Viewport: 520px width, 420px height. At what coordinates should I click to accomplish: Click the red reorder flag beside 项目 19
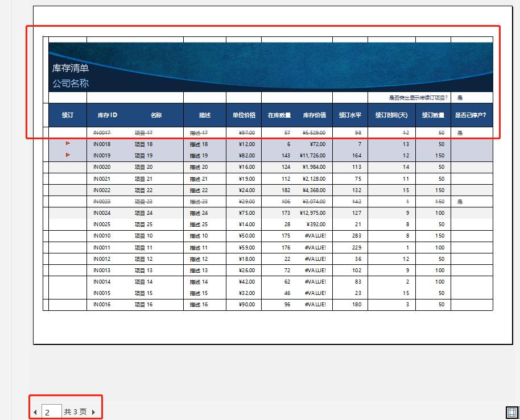[x=68, y=155]
